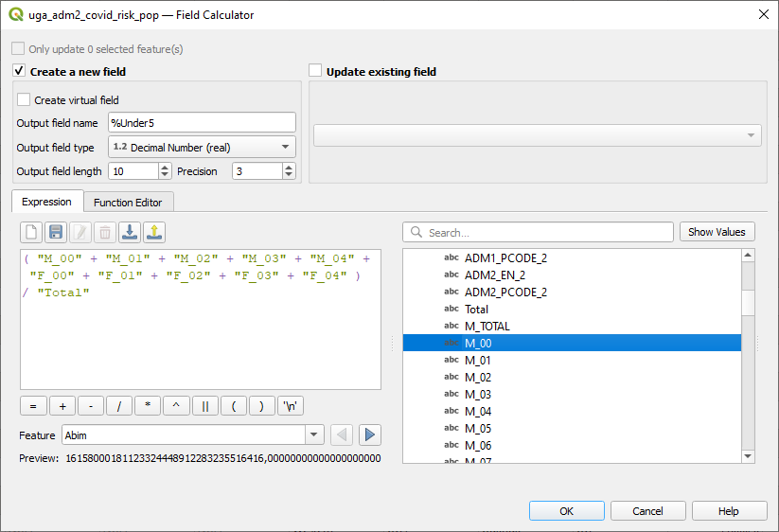Click the import user expressions icon
The image size is (779, 532).
[130, 232]
